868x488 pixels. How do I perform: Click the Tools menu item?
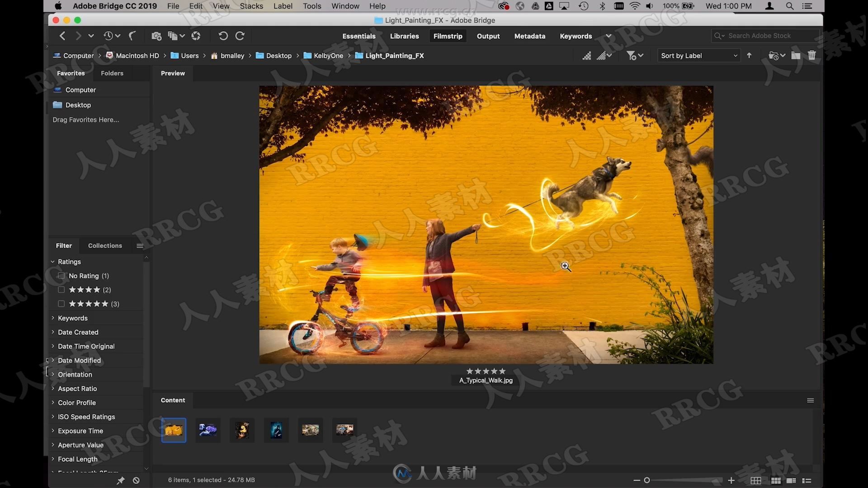pos(312,5)
